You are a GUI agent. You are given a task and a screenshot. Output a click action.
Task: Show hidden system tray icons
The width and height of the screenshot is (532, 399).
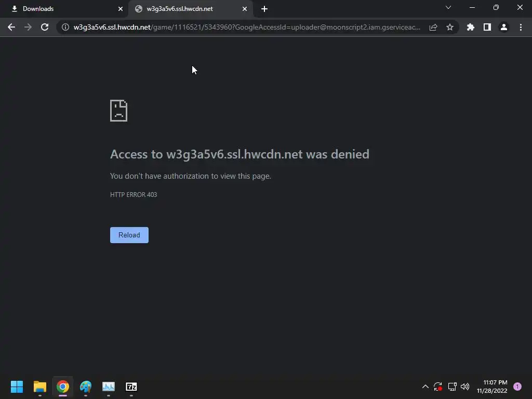[425, 387]
